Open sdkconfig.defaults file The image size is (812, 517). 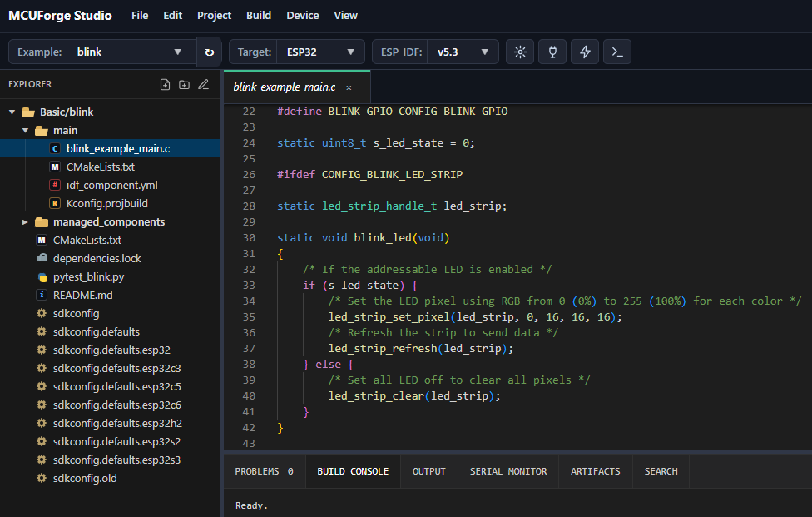click(110, 331)
